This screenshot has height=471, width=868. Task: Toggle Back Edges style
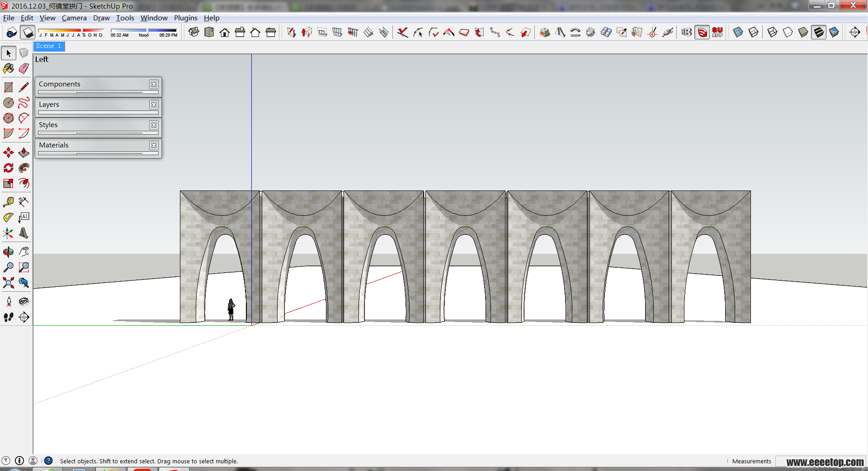[754, 32]
